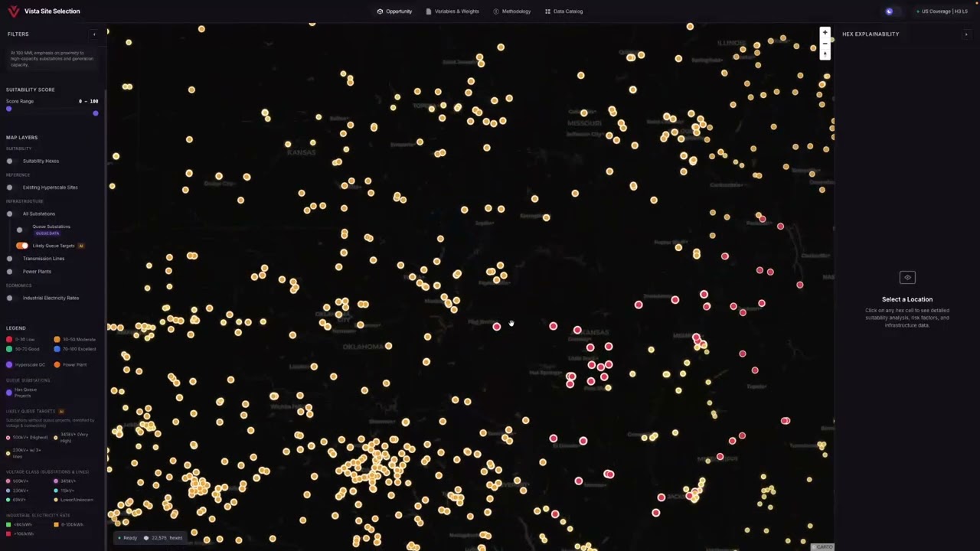Click the 345kV+ voltage class dot
Screen dimensions: 980x551
click(x=56, y=481)
